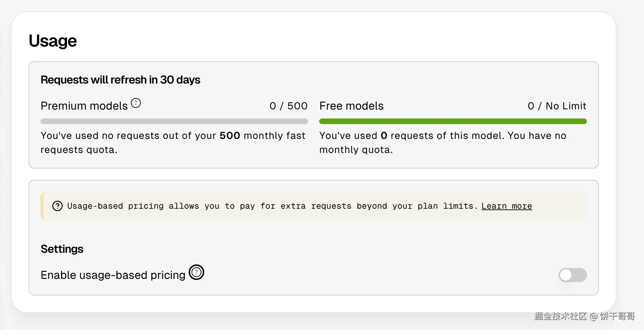Viewport: 644px width, 330px height.
Task: Toggle the usage-based pricing switch
Action: 572,275
